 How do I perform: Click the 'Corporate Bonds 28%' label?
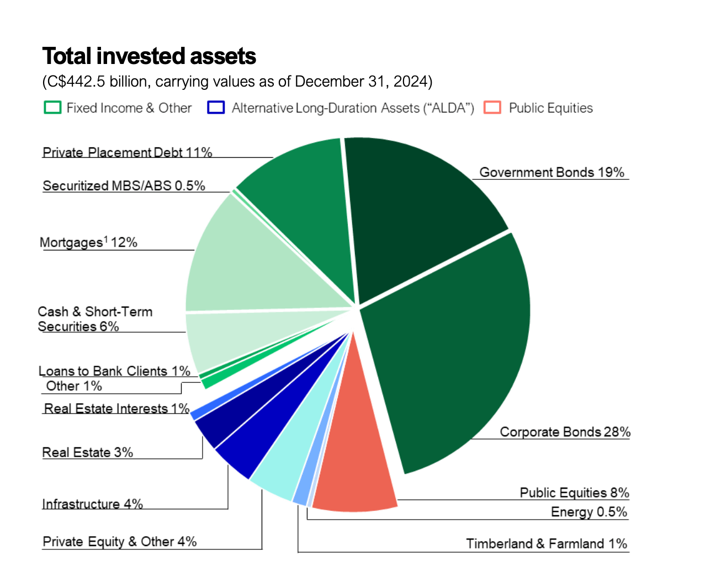click(565, 432)
